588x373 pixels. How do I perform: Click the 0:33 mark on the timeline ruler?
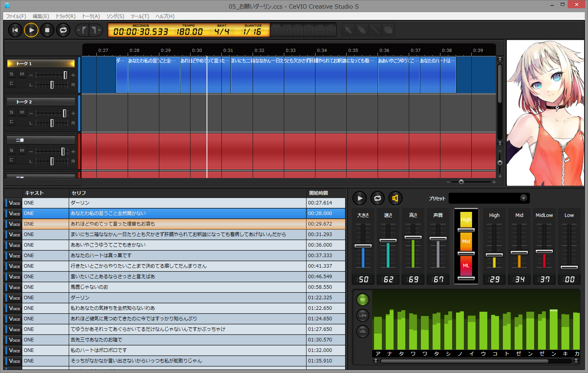tap(290, 50)
